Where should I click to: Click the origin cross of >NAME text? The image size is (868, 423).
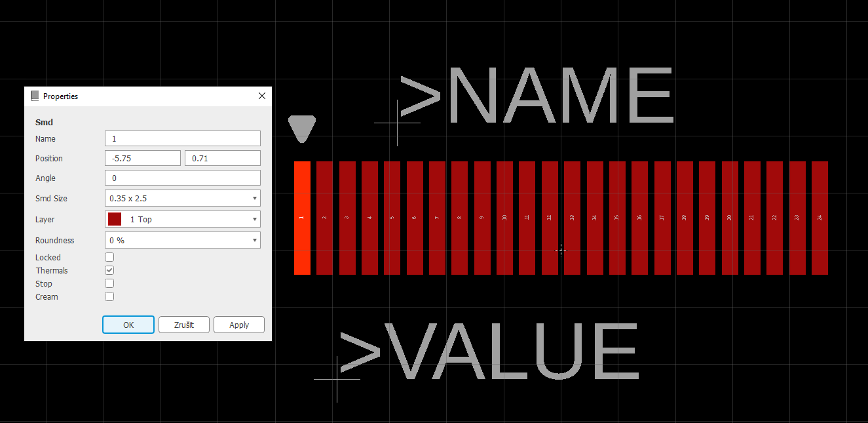[x=397, y=123]
